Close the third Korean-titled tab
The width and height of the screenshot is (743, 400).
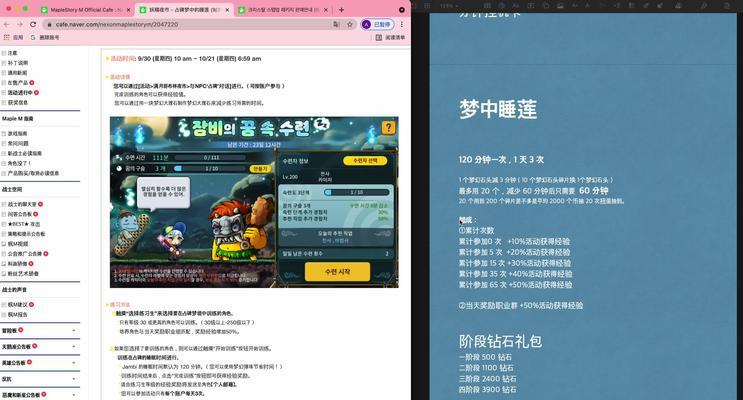(x=326, y=9)
